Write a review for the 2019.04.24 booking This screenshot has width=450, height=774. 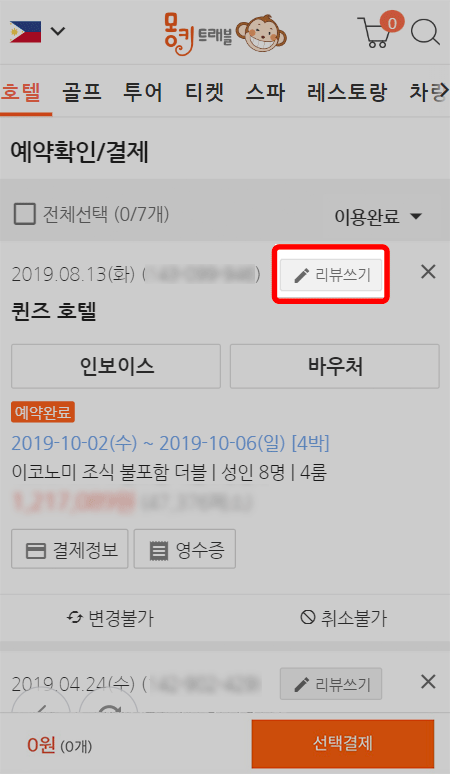[x=331, y=684]
